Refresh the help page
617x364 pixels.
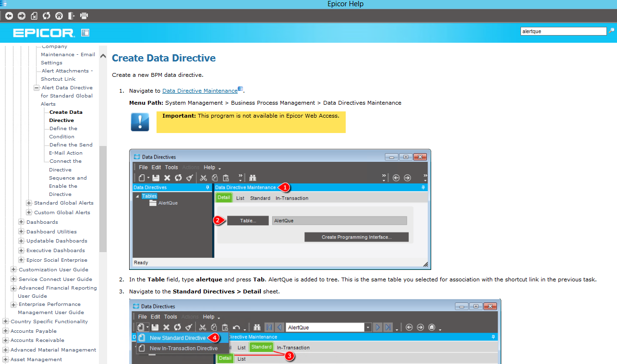click(x=47, y=16)
